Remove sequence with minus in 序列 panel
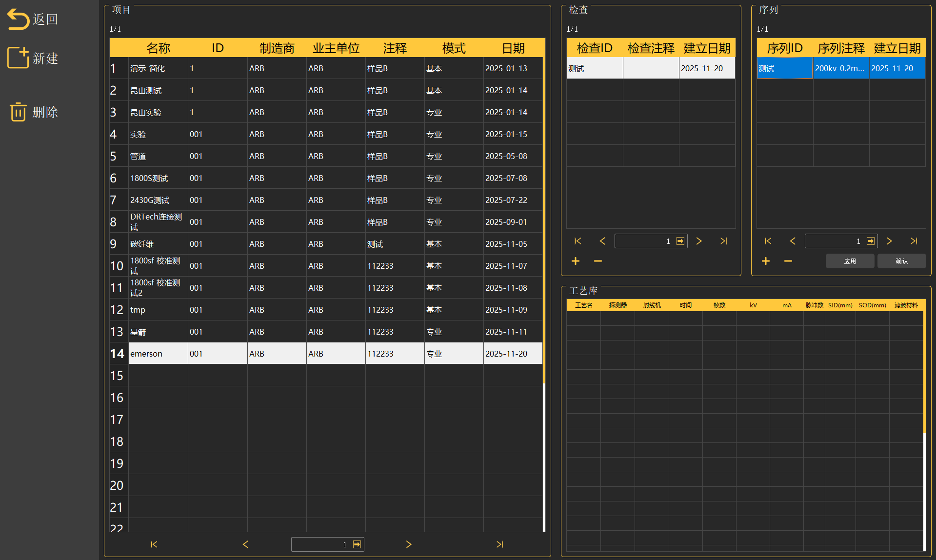The image size is (936, 560). coord(788,261)
